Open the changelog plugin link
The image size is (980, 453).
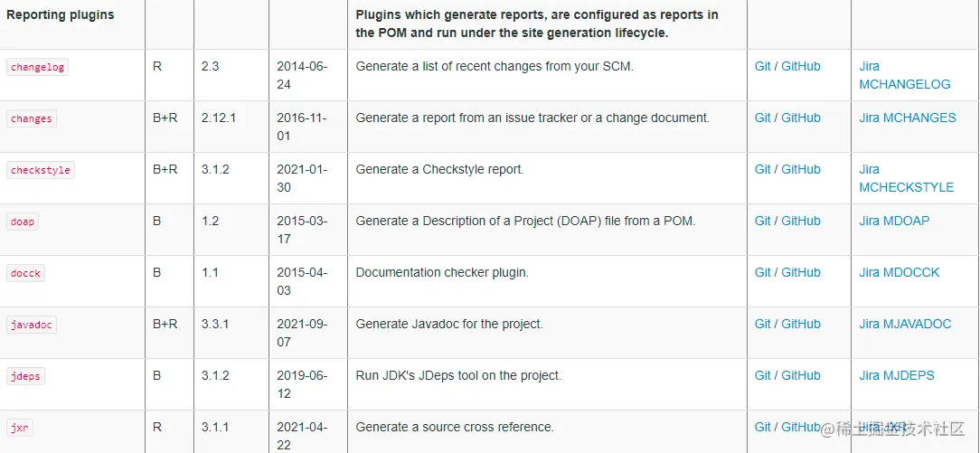tap(37, 68)
